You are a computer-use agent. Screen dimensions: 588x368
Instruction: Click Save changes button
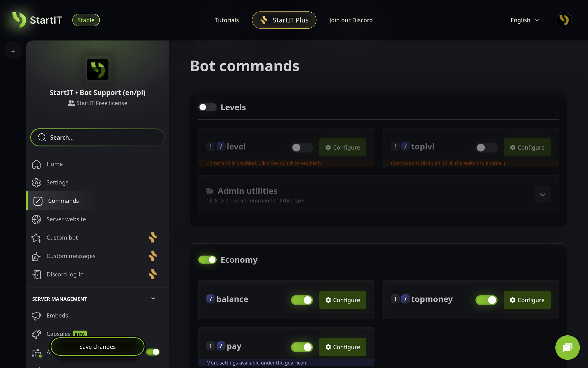click(98, 347)
